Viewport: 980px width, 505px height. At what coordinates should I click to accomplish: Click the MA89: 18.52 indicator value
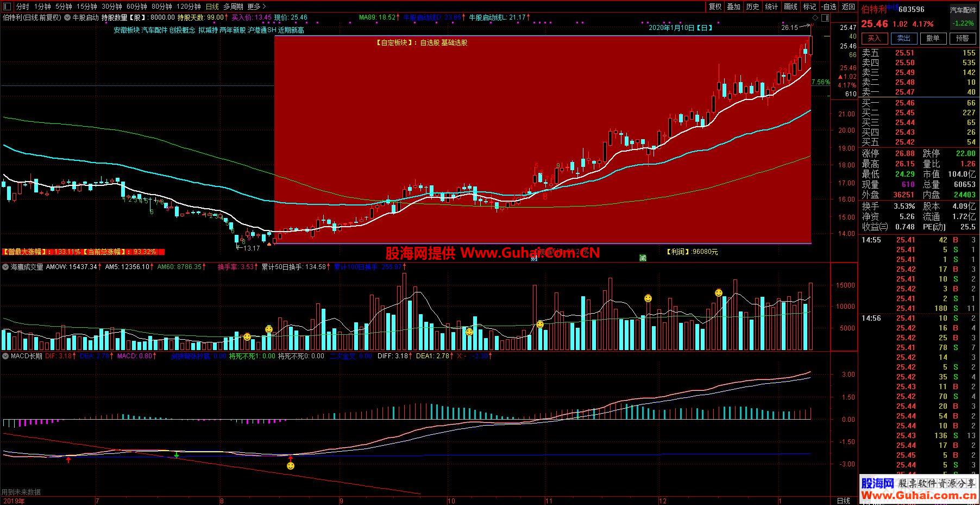378,17
